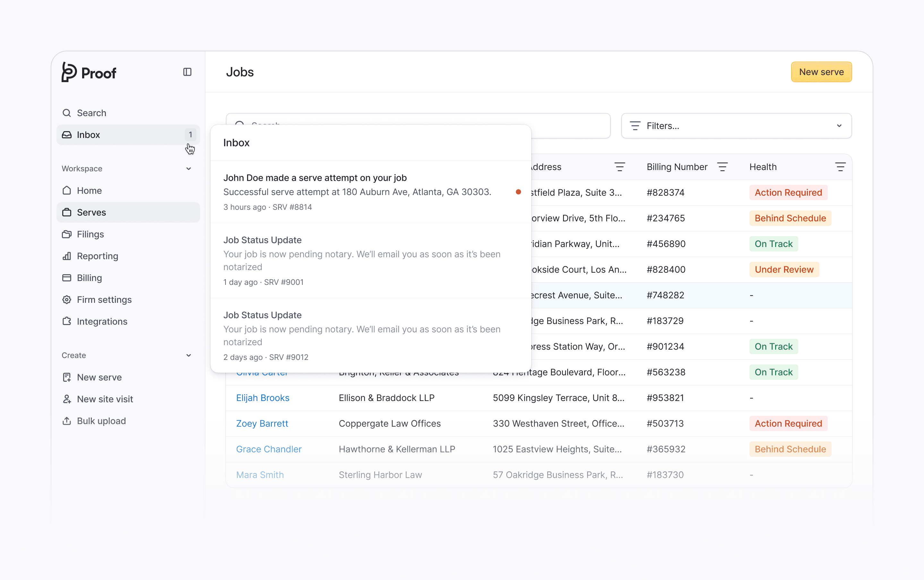Click the Inbox unread count badge

coord(190,135)
